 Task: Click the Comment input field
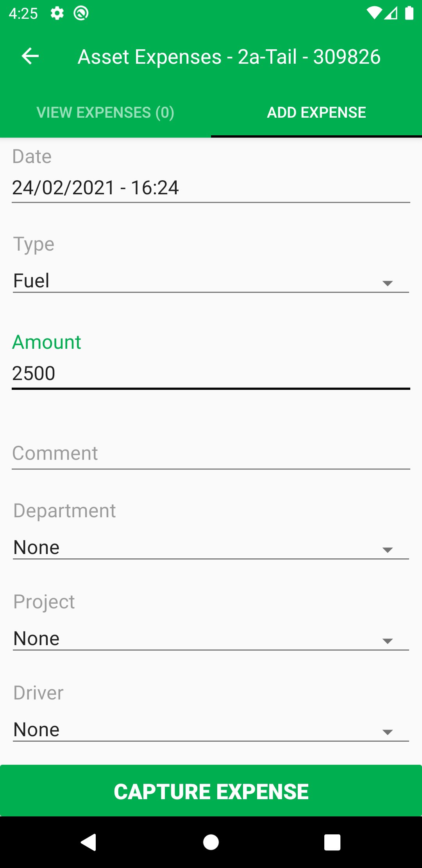[x=211, y=454]
